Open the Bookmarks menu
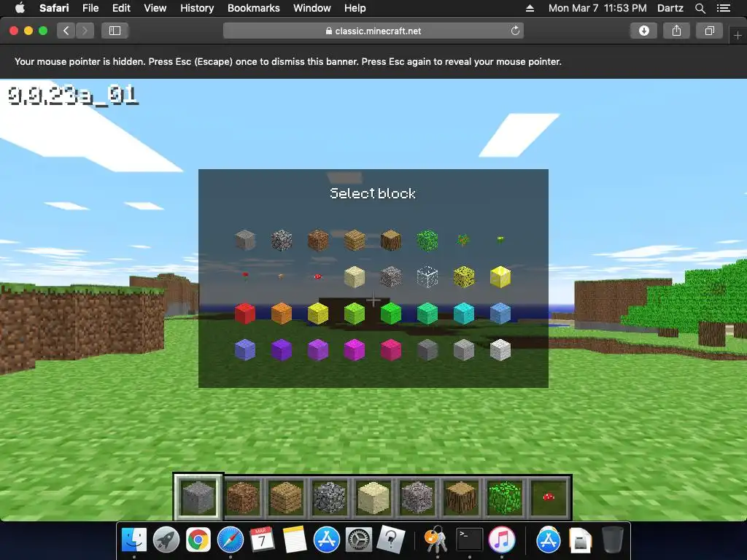The width and height of the screenshot is (747, 560). 253,8
